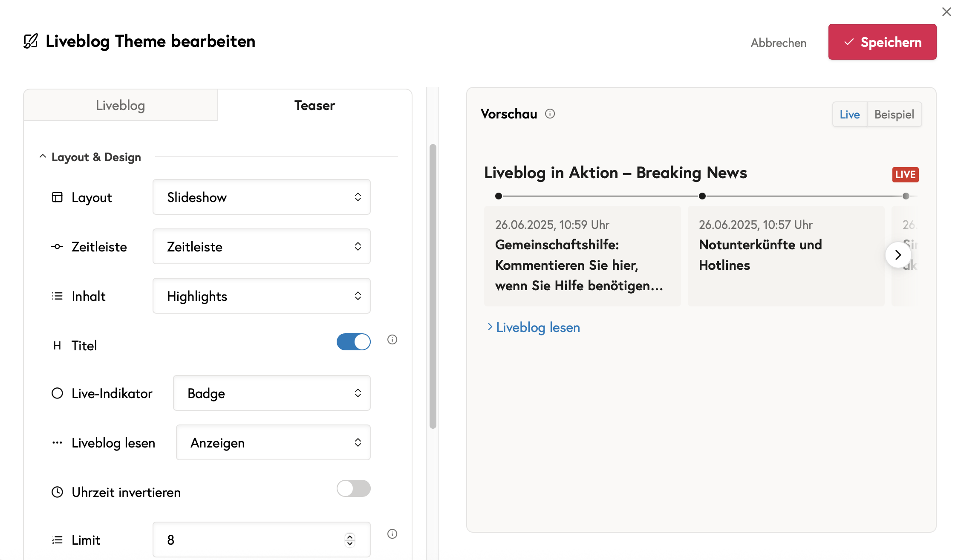
Task: Click the Speichern button
Action: [x=882, y=42]
